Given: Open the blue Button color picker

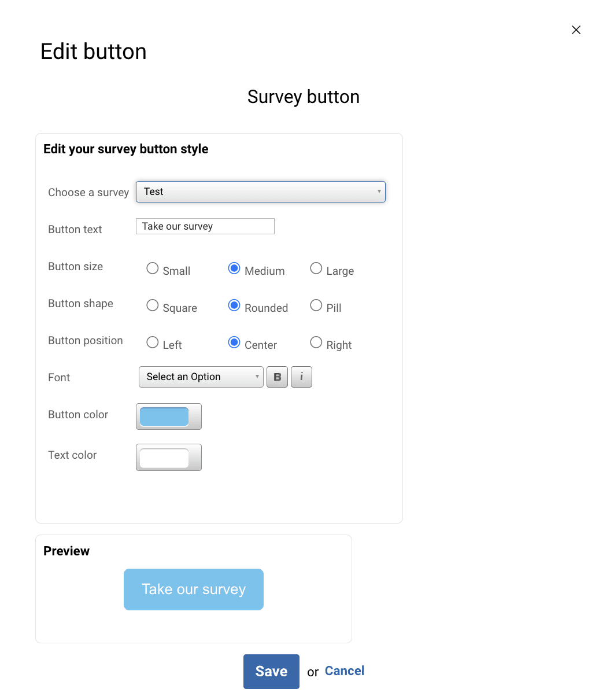Looking at the screenshot, I should click(168, 417).
